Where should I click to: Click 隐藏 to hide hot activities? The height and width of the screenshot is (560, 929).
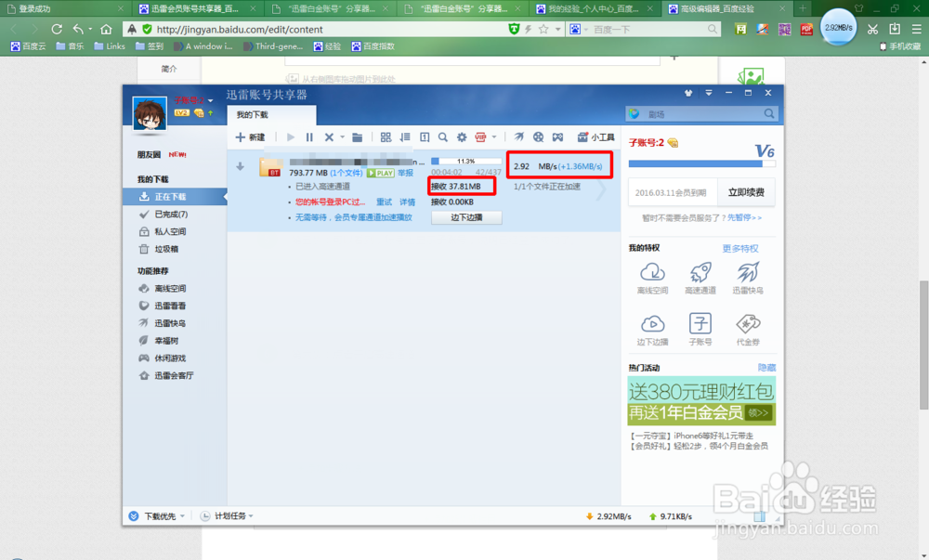(x=766, y=368)
